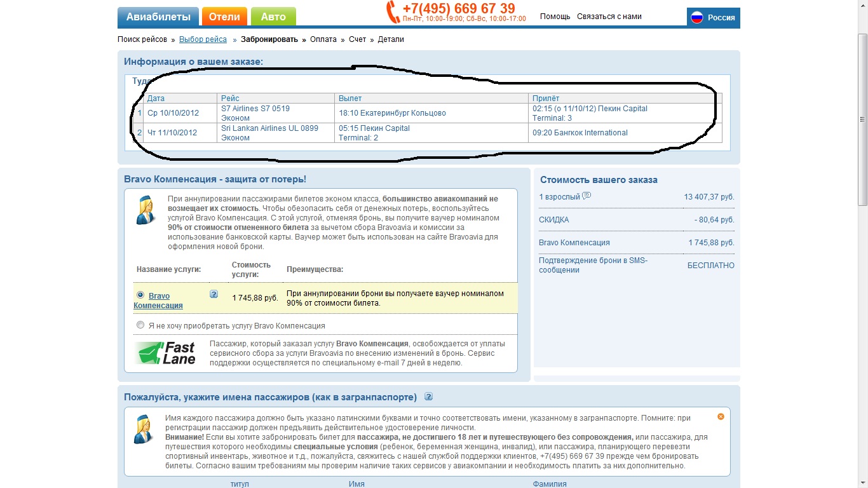Close the passenger name notice box
The image size is (868, 488).
[x=721, y=417]
